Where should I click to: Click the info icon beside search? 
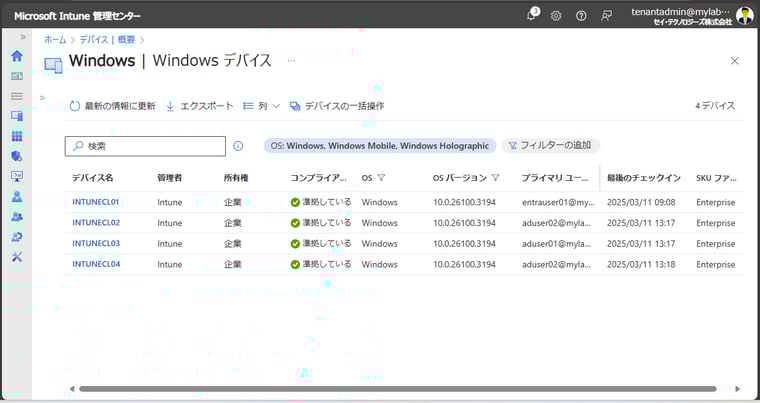coord(238,146)
